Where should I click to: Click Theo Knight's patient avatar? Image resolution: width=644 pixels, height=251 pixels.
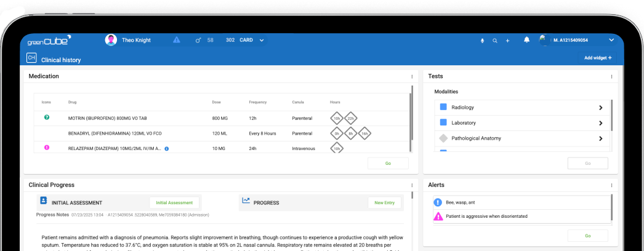click(111, 40)
